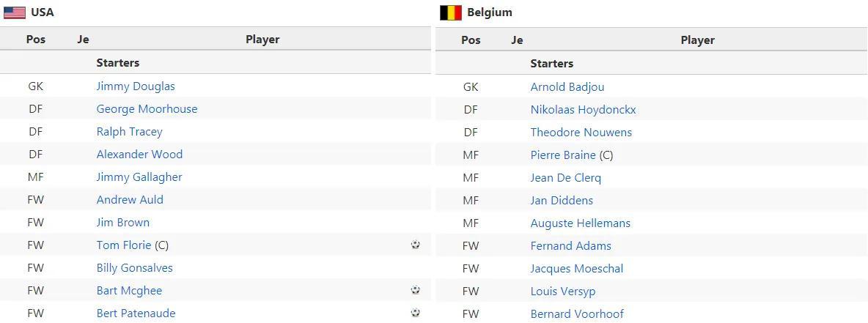Image resolution: width=868 pixels, height=323 pixels.
Task: View Jan Diddens player profile
Action: coord(562,201)
